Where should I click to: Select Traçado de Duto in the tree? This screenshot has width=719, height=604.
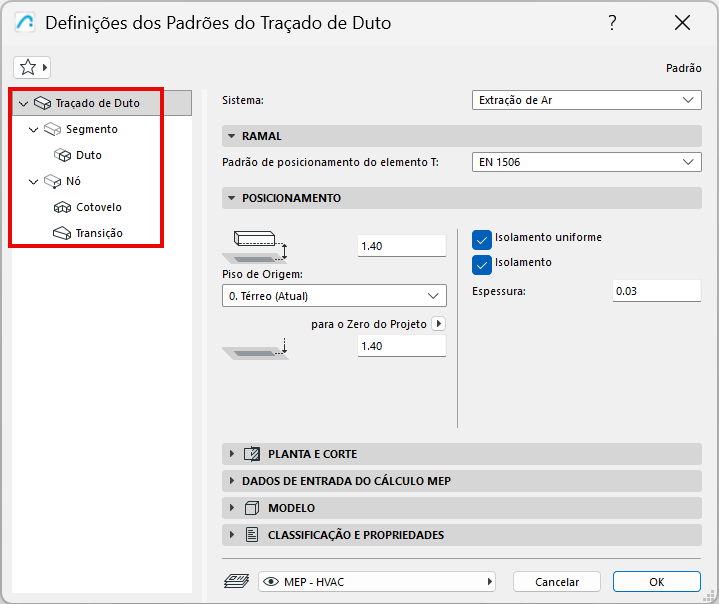97,103
